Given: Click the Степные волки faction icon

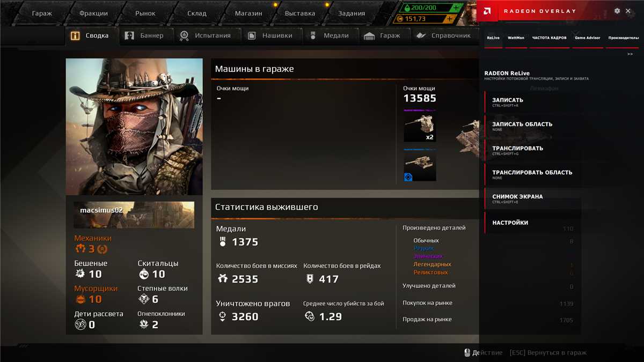Looking at the screenshot, I should click(143, 299).
